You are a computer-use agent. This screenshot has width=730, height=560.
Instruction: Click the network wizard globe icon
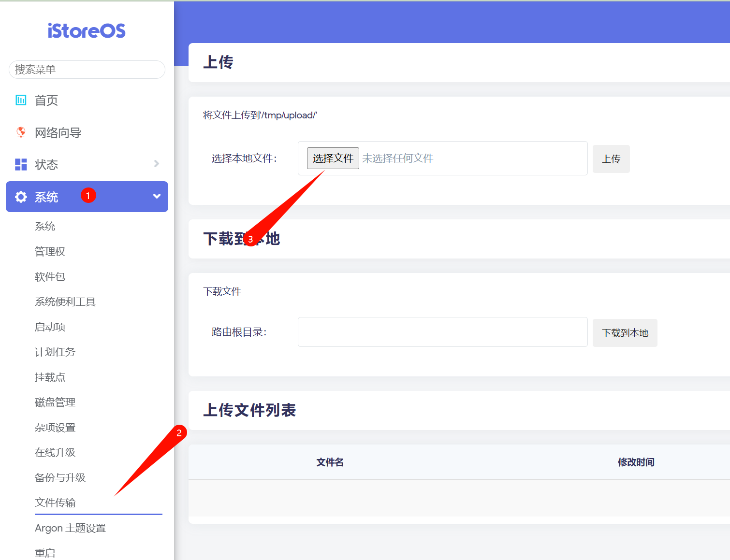point(21,132)
